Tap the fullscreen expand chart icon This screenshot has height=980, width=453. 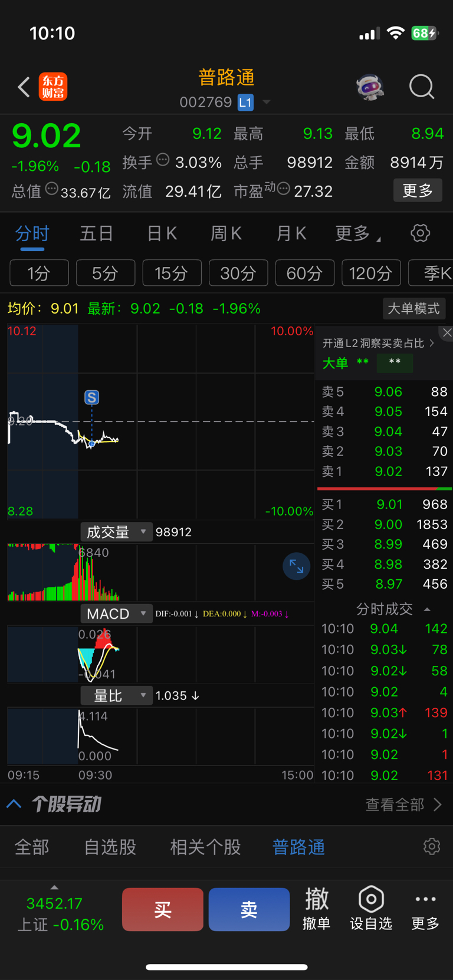[x=296, y=567]
